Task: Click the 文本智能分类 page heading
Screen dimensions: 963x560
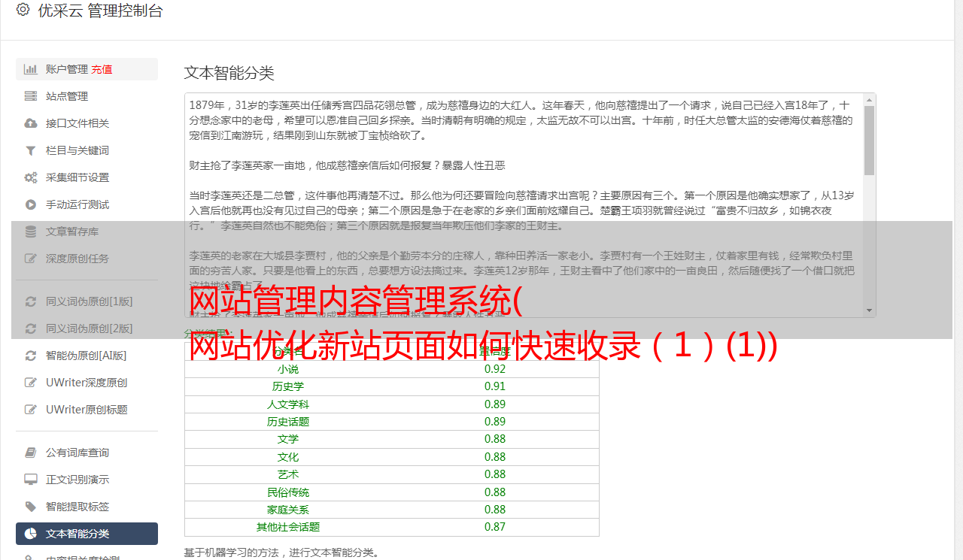Action: [229, 73]
